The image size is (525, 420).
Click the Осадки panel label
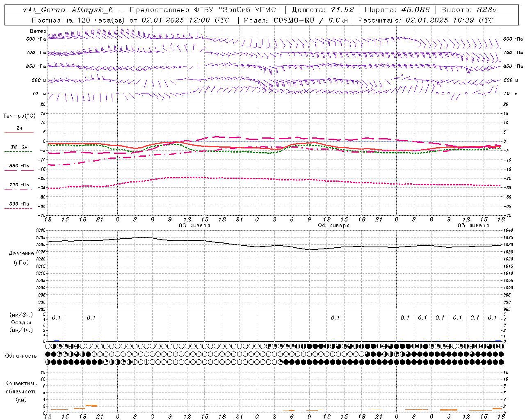(x=21, y=322)
